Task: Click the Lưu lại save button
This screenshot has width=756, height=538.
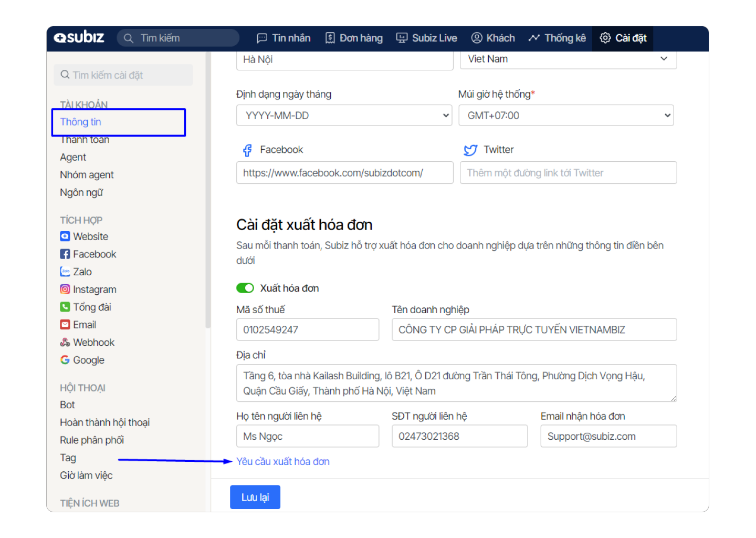Action: (255, 497)
